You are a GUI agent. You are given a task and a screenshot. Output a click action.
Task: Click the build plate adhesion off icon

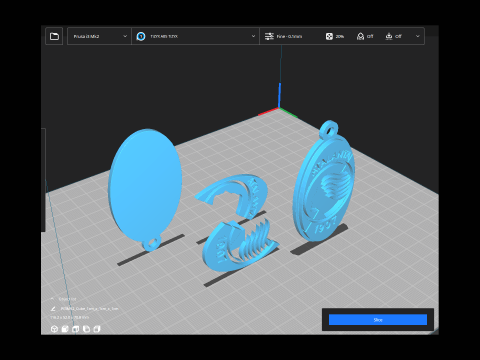[x=389, y=36]
